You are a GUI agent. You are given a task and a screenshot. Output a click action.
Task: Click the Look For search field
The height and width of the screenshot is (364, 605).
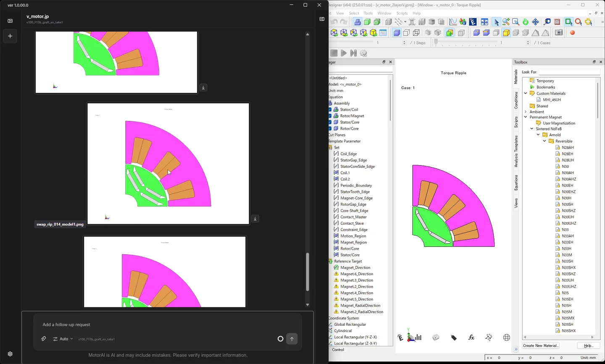point(569,72)
